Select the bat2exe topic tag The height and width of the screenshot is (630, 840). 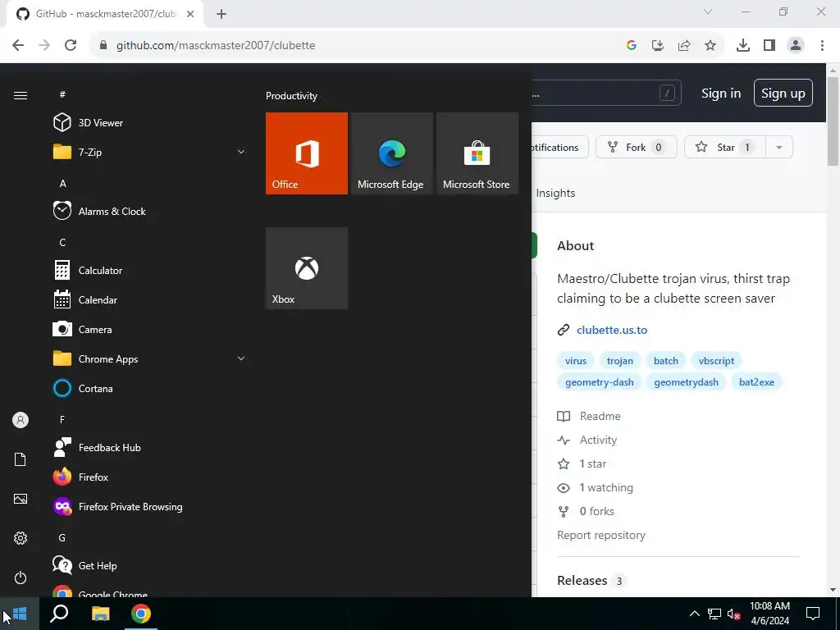pyautogui.click(x=756, y=382)
